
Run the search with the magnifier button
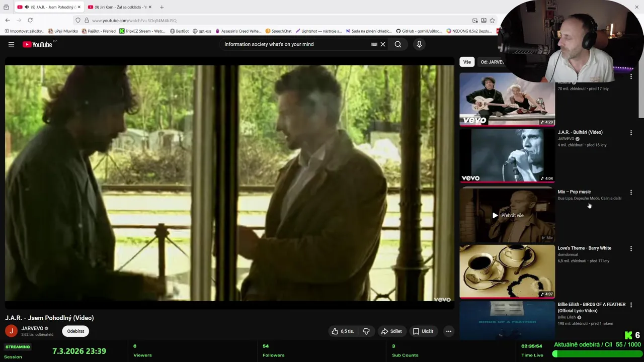(x=398, y=44)
